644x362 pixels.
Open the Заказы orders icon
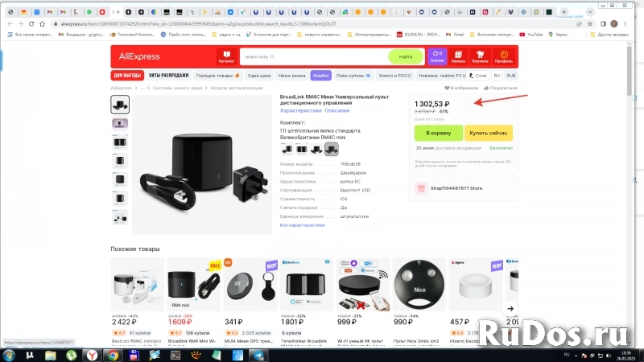pos(458,56)
